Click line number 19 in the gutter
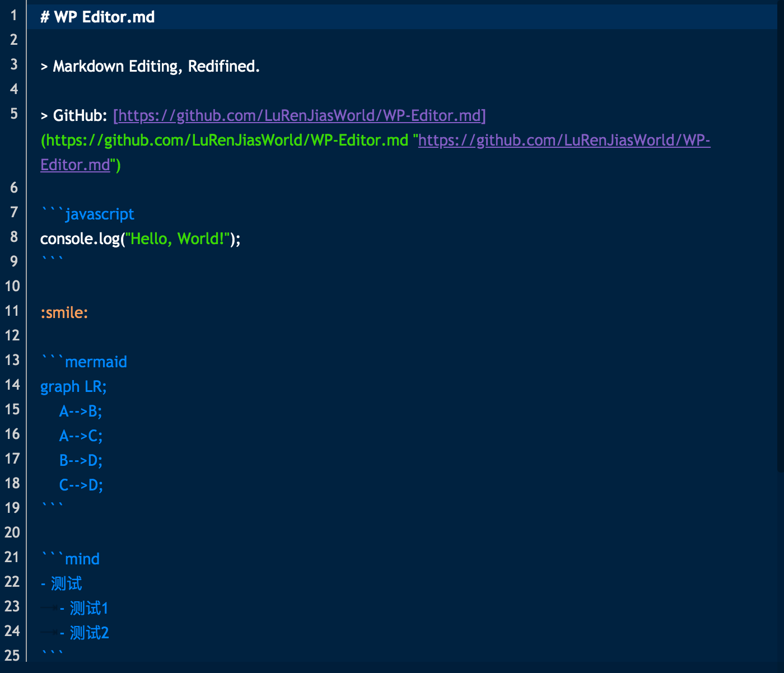The width and height of the screenshot is (784, 673). click(12, 508)
